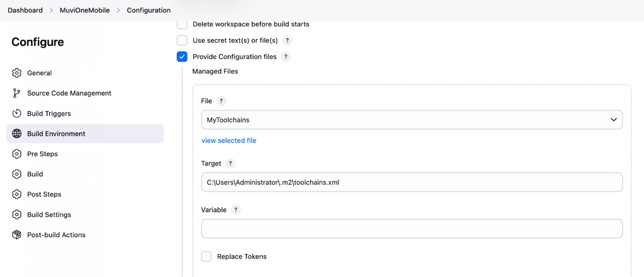The width and height of the screenshot is (644, 277).
Task: Expand the Pre Steps section
Action: [42, 154]
